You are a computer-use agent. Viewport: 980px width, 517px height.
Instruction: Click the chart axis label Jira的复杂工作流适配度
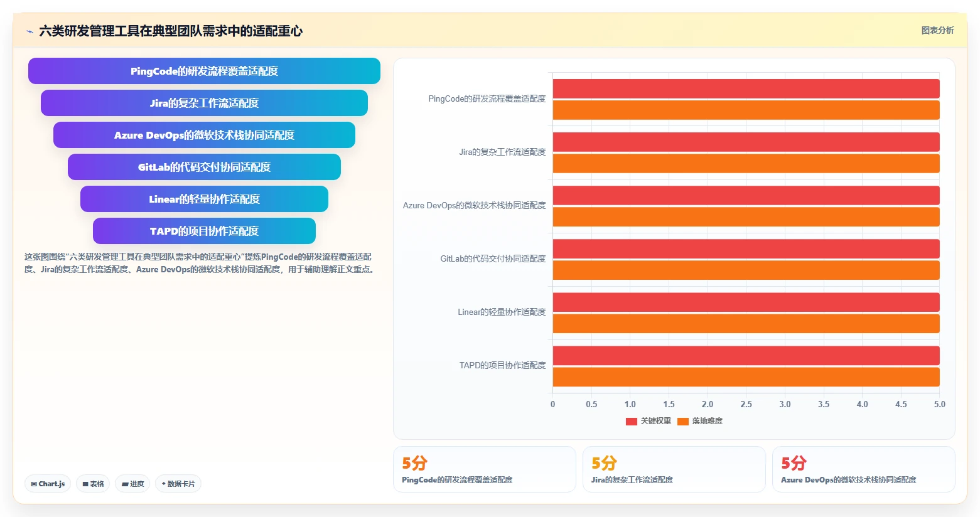502,152
